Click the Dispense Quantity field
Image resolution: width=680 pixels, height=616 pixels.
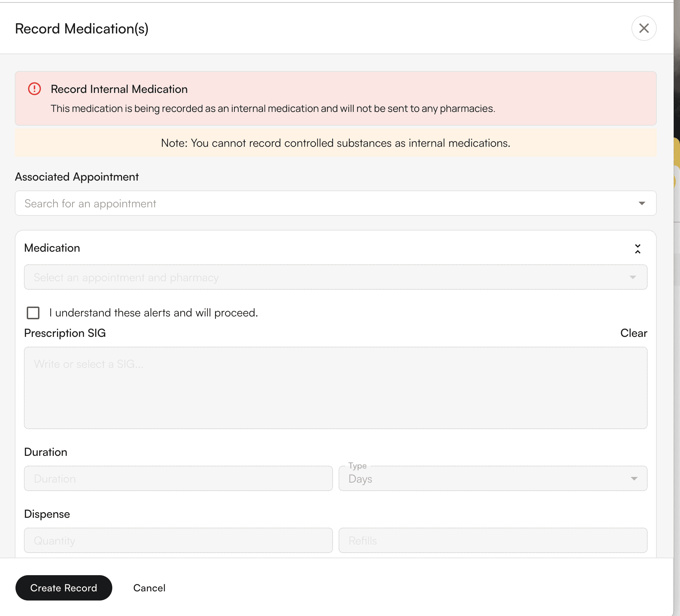[x=178, y=541]
